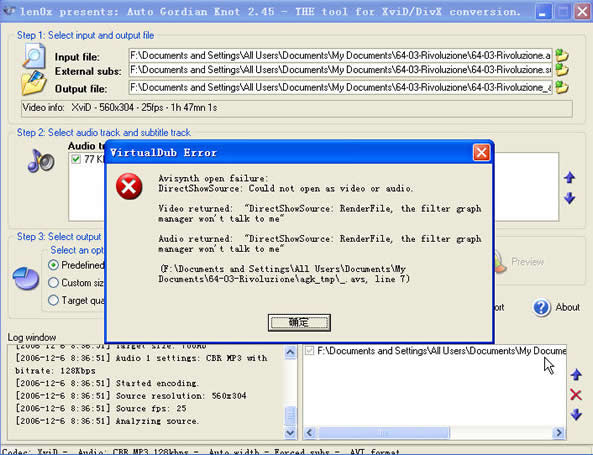593x455 pixels.
Task: Click the job queue file path entry
Action: click(x=441, y=351)
